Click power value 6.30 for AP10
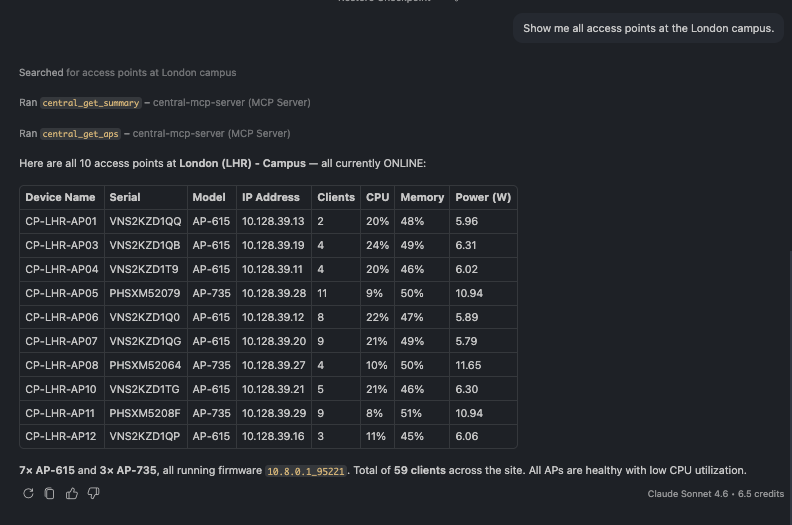Image resolution: width=792 pixels, height=525 pixels. click(x=466, y=389)
